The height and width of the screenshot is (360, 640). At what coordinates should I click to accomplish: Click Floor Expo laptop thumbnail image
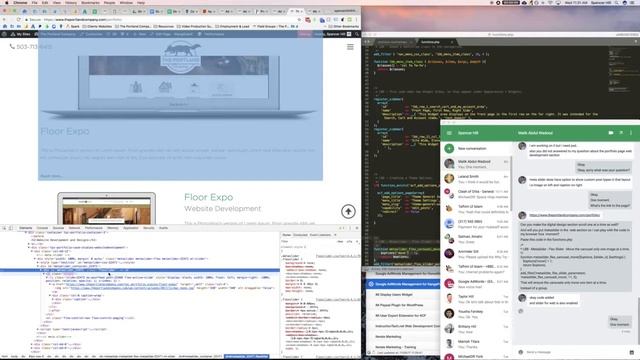pyautogui.click(x=107, y=209)
